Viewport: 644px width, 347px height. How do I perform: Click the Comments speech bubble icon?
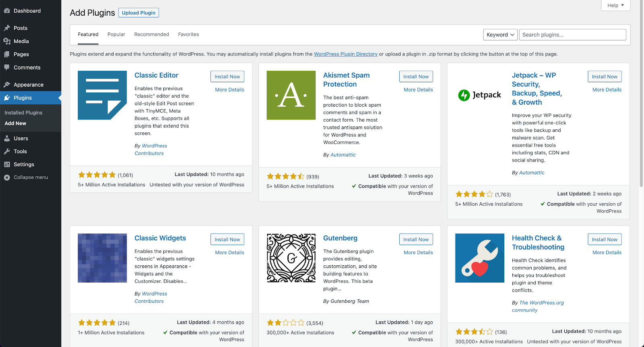(7, 68)
